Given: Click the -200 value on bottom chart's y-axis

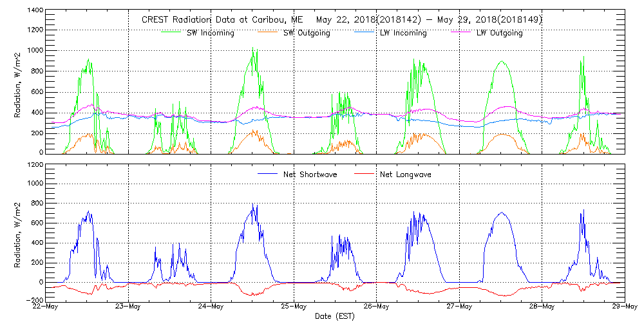Looking at the screenshot, I should (x=34, y=301).
